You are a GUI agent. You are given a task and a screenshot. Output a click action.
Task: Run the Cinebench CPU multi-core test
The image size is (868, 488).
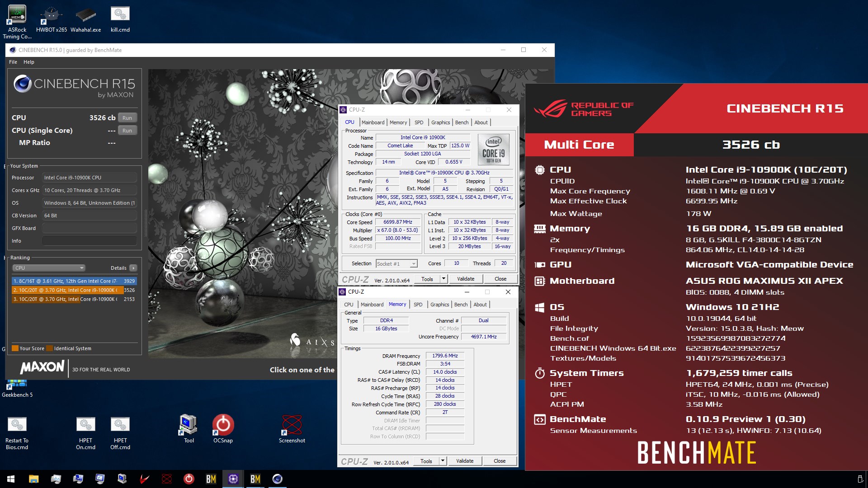(x=127, y=118)
